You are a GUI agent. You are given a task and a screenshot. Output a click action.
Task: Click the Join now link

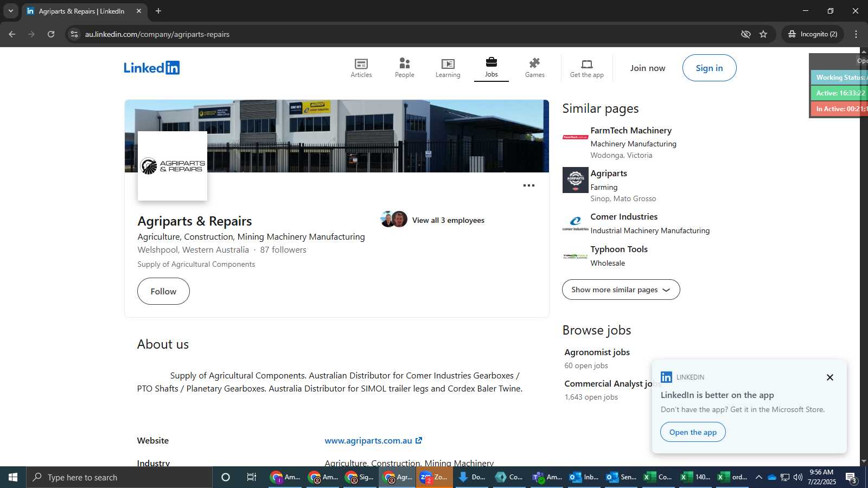click(x=648, y=68)
